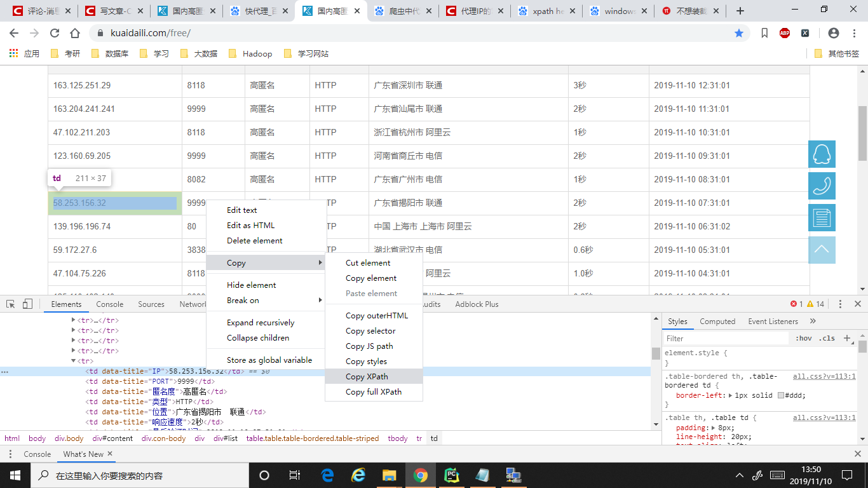This screenshot has height=488, width=868.
Task: Open Windows Start menu
Action: (x=14, y=475)
